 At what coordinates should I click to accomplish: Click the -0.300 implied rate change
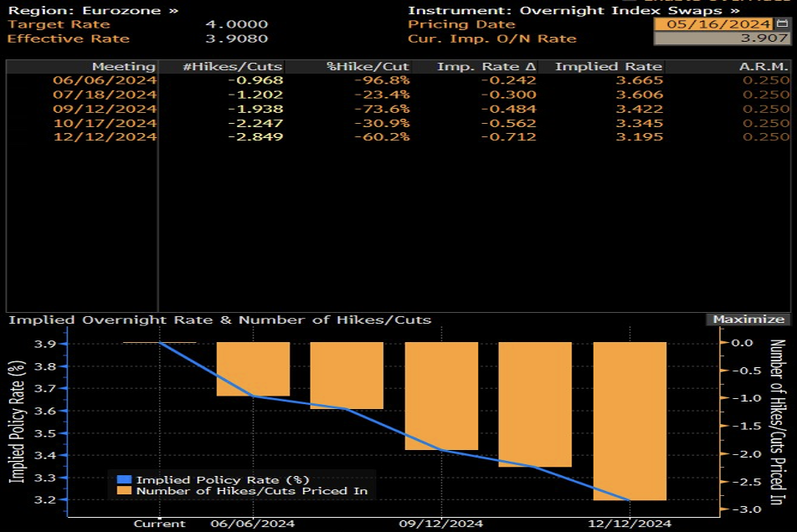coord(508,95)
